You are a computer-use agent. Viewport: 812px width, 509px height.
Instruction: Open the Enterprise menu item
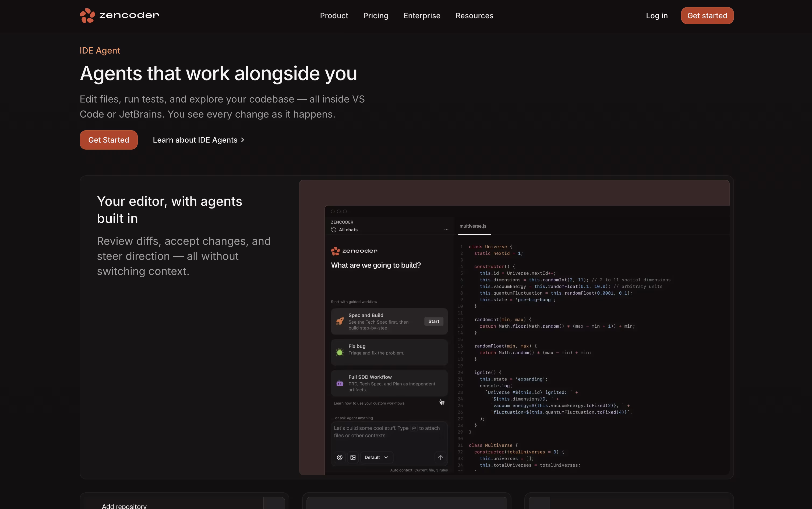[422, 16]
